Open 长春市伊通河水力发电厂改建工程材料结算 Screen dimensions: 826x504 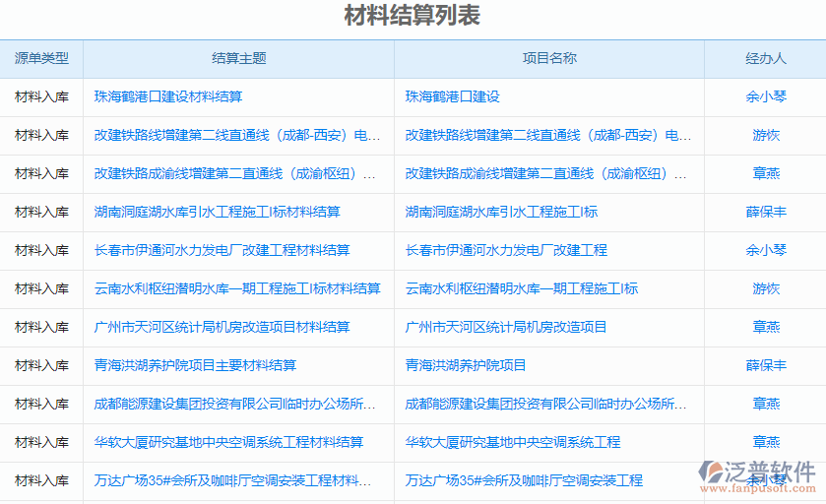tap(222, 250)
